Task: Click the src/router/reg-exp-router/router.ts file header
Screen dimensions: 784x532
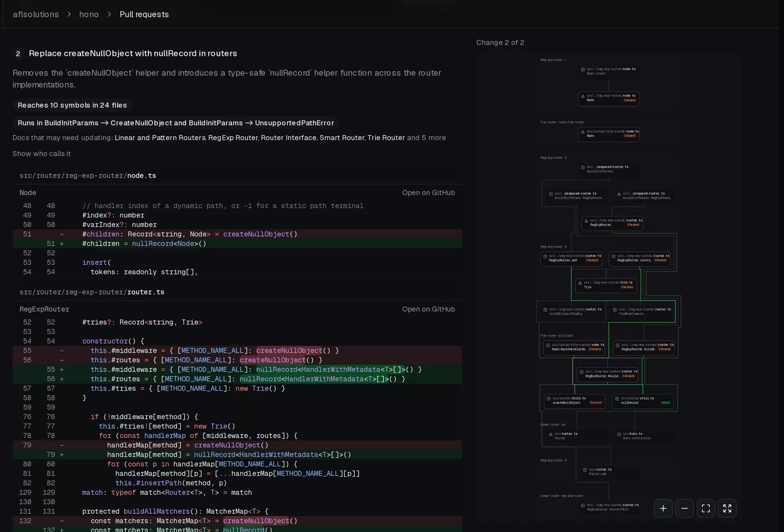Action: tap(92, 292)
